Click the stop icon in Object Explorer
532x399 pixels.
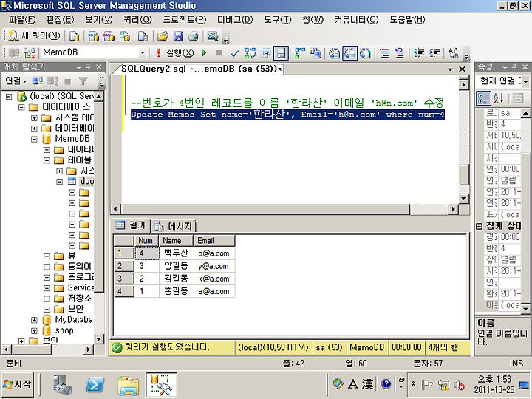(x=67, y=81)
